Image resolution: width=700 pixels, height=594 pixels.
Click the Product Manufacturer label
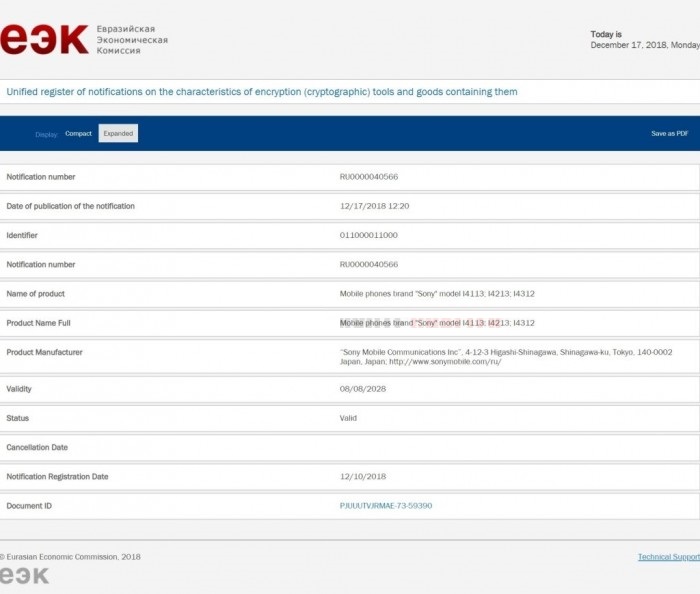click(44, 352)
